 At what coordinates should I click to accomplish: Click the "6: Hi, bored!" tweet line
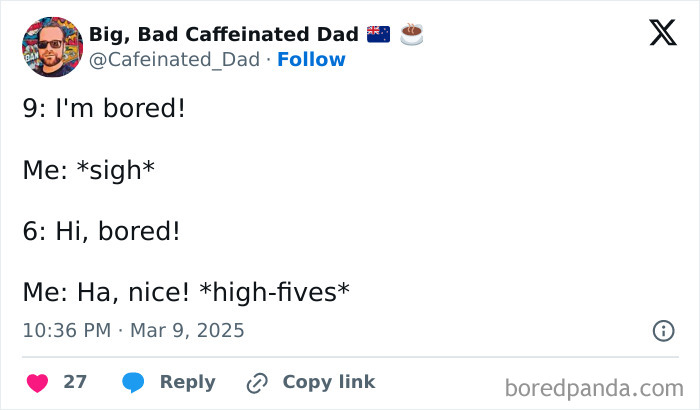click(101, 231)
